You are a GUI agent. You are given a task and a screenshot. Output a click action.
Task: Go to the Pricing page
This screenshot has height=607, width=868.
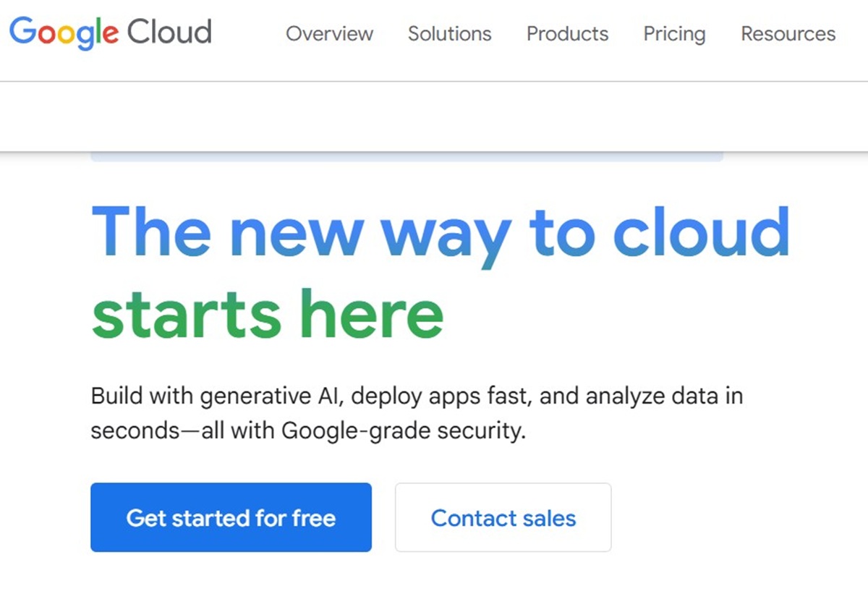click(674, 34)
